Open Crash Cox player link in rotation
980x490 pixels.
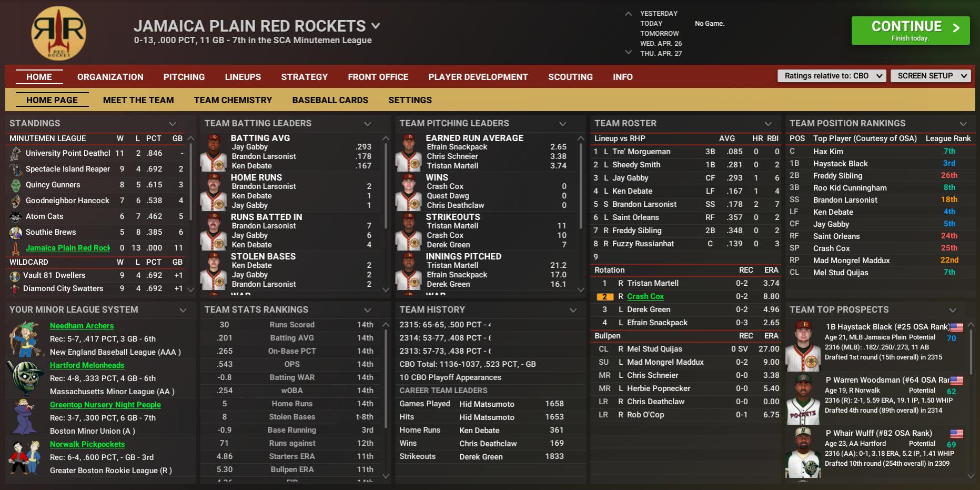645,296
